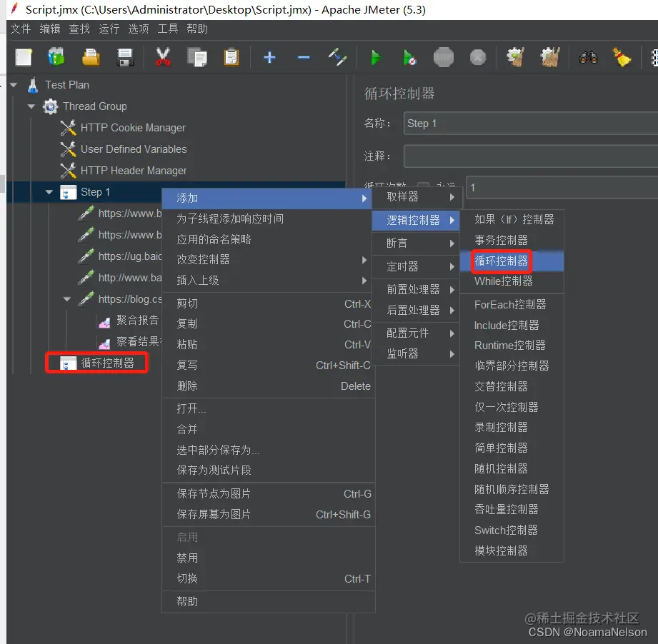The height and width of the screenshot is (644, 658).
Task: Collapse the Step 1 tree node
Action: tap(49, 191)
